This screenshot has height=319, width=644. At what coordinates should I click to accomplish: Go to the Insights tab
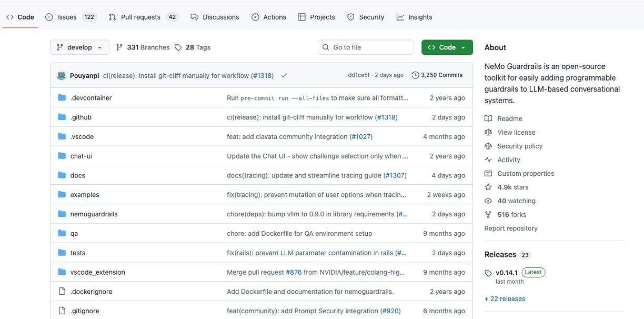415,17
